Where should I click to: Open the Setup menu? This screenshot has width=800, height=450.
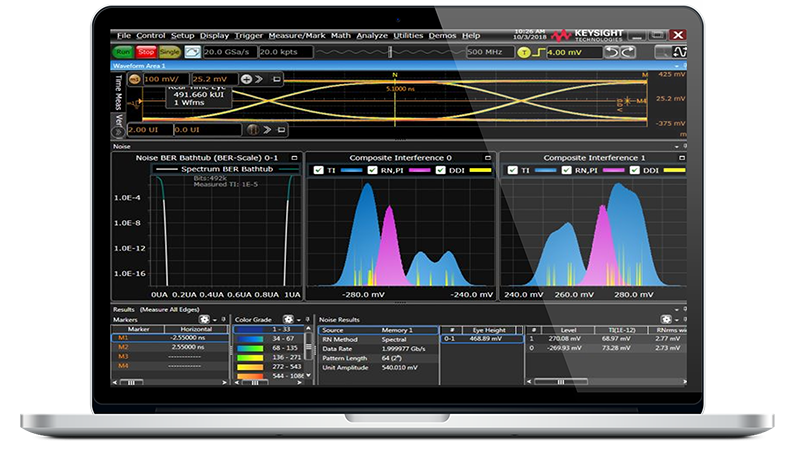[x=183, y=36]
